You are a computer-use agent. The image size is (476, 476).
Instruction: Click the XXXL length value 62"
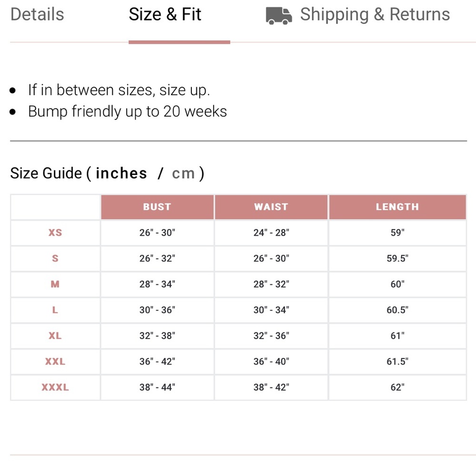397,387
